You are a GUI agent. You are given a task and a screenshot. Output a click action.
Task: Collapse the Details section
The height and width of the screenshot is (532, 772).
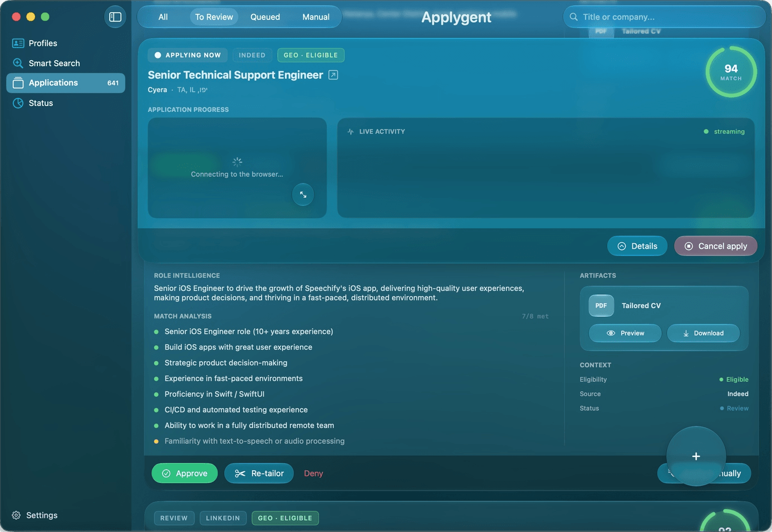point(637,246)
